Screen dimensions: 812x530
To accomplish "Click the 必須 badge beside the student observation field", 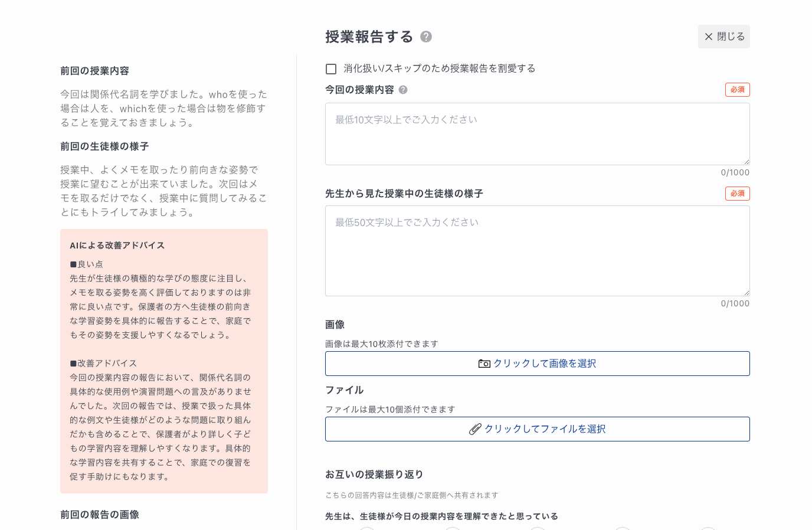I will [x=737, y=194].
